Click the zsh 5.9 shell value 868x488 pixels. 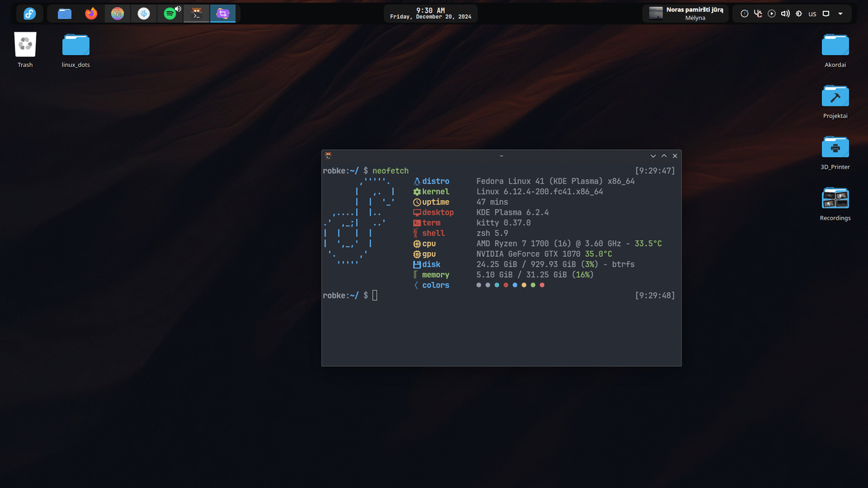[x=492, y=233]
